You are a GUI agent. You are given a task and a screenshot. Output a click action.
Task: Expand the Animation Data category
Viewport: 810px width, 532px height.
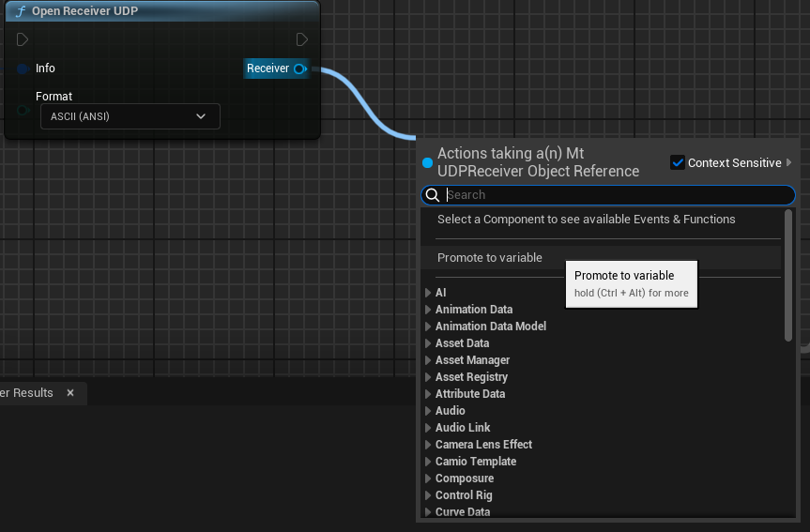[x=428, y=310]
